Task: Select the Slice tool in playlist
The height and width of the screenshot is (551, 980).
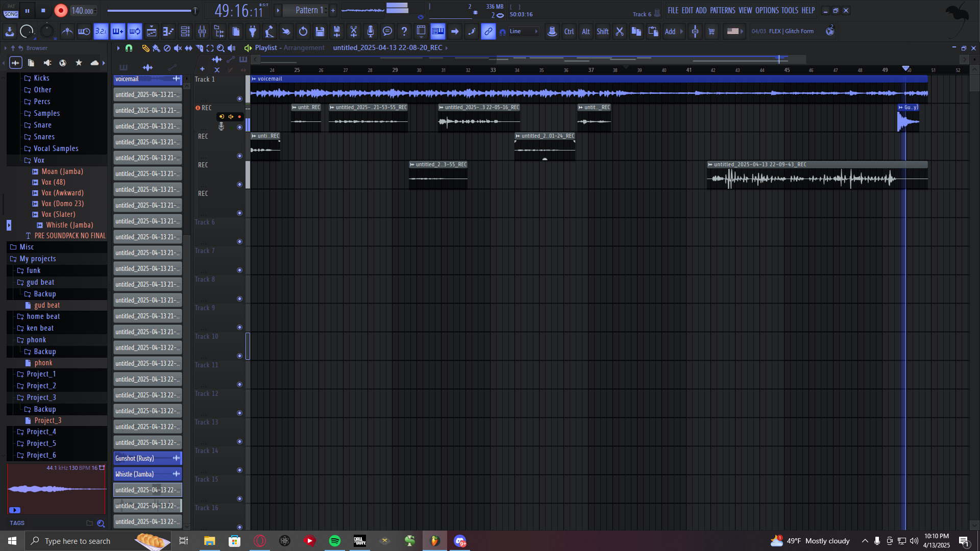Action: 199,48
